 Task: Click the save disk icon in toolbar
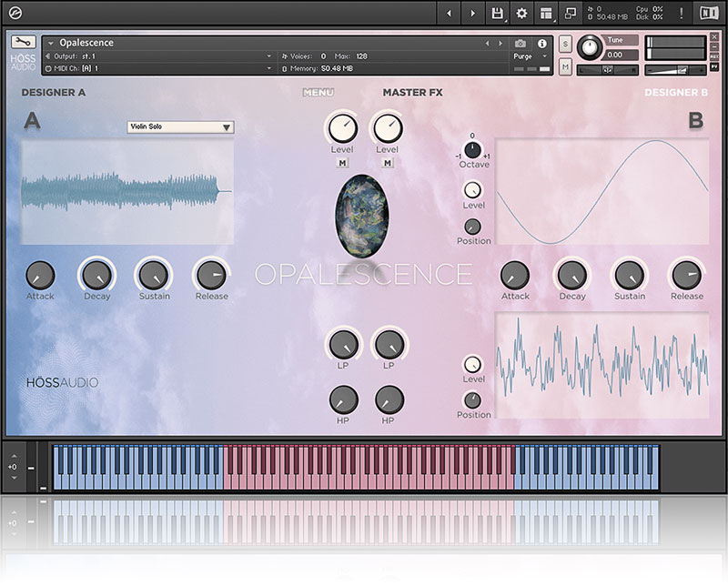497,13
